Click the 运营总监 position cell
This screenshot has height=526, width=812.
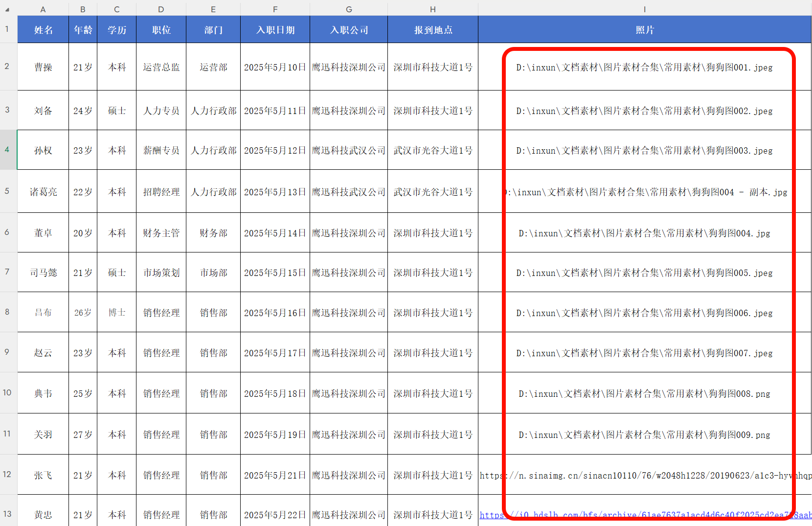point(161,68)
